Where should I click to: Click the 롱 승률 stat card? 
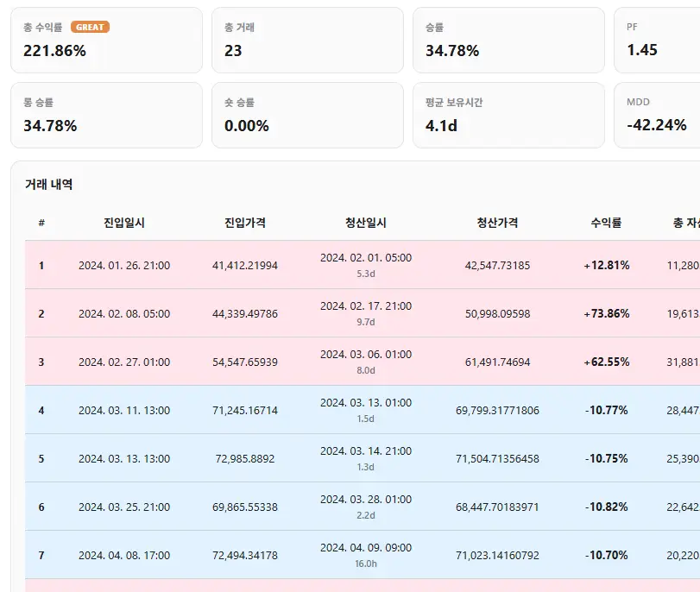pos(106,115)
